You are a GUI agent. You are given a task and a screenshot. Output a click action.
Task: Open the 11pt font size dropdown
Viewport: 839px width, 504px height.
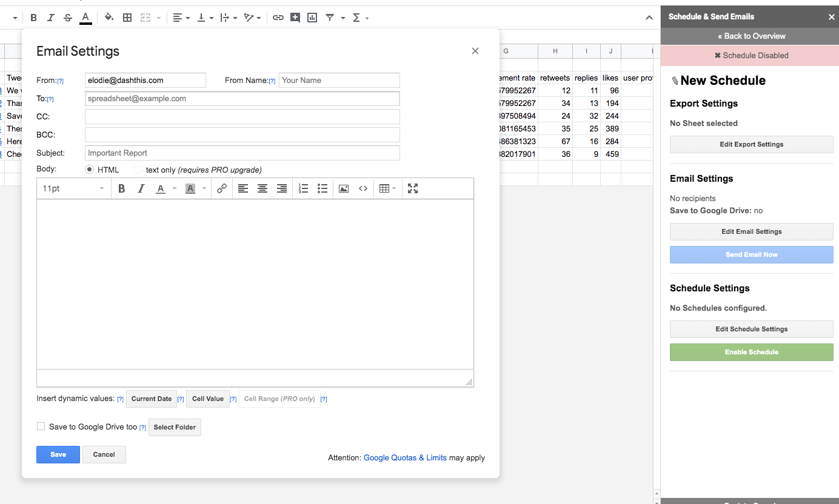point(73,188)
